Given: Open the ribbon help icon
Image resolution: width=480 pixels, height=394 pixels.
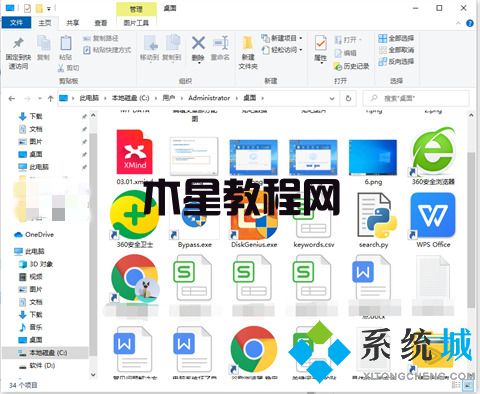Looking at the screenshot, I should (x=470, y=23).
